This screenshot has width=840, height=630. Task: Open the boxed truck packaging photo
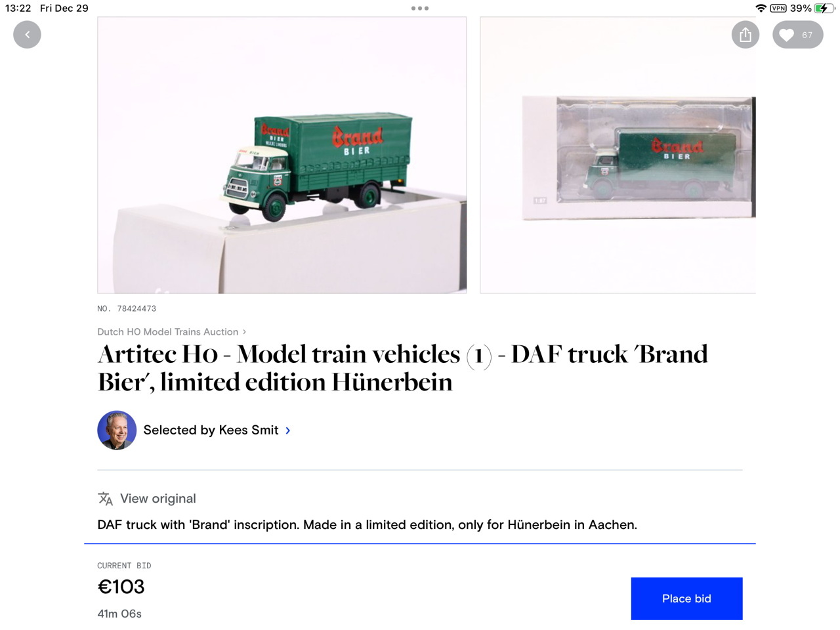pos(618,155)
